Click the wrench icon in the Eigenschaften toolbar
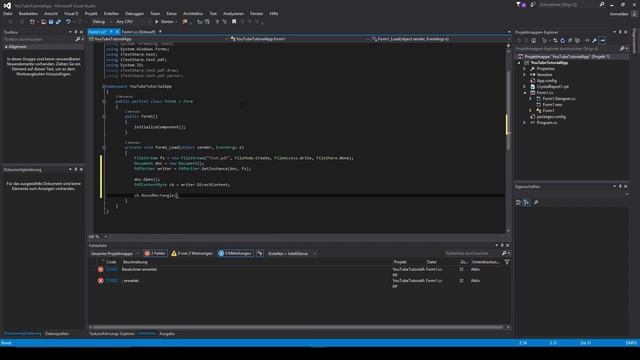Image resolution: width=640 pixels, height=360 pixels. (x=536, y=202)
